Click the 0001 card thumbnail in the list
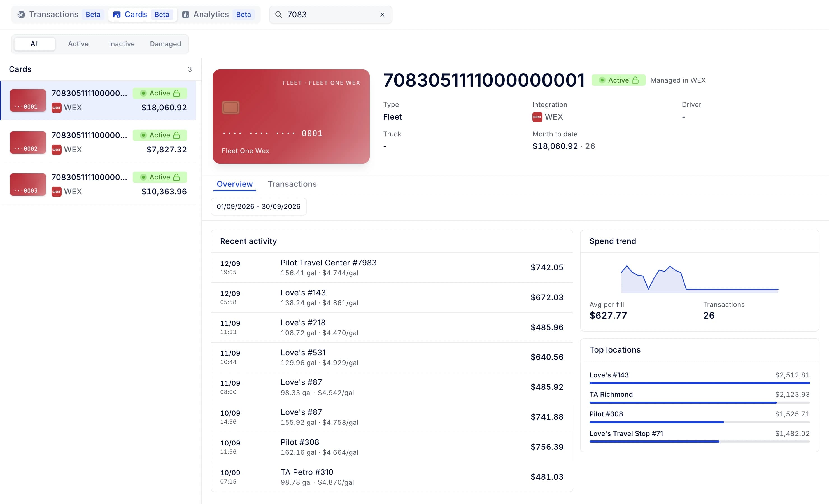 tap(28, 100)
